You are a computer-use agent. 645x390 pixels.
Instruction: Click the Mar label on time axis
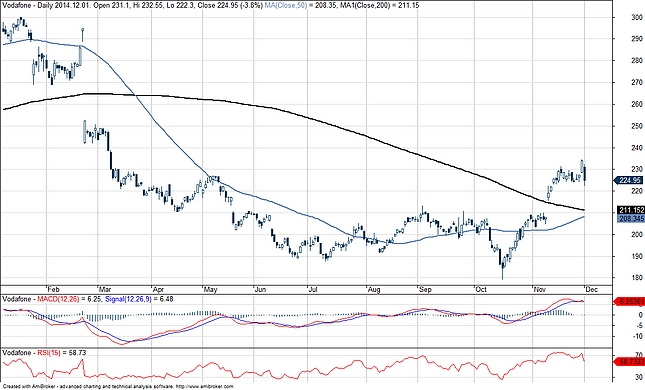click(105, 289)
